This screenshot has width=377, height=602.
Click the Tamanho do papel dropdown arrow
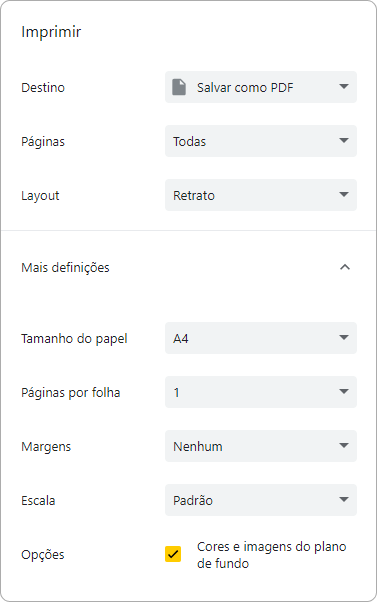click(x=344, y=338)
